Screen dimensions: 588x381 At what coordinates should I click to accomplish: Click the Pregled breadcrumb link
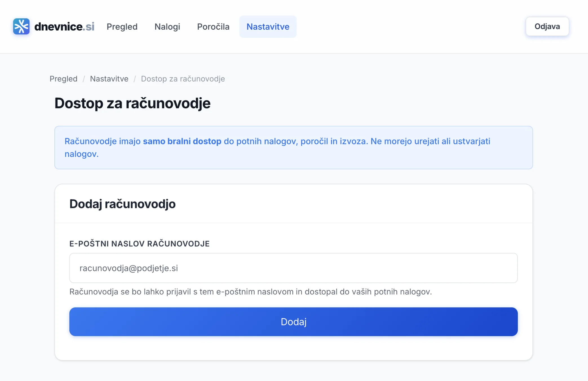pyautogui.click(x=63, y=79)
